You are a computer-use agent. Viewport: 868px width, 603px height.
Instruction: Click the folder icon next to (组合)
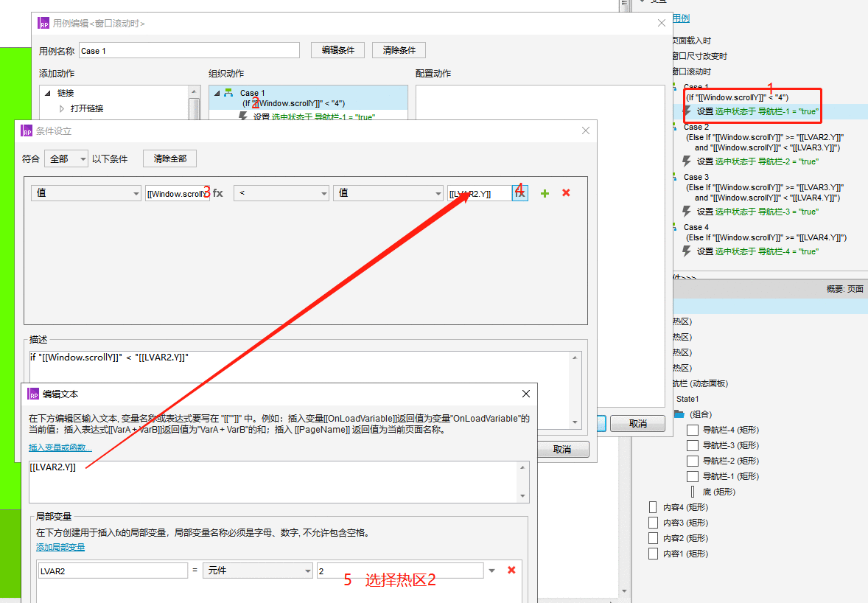pyautogui.click(x=679, y=414)
